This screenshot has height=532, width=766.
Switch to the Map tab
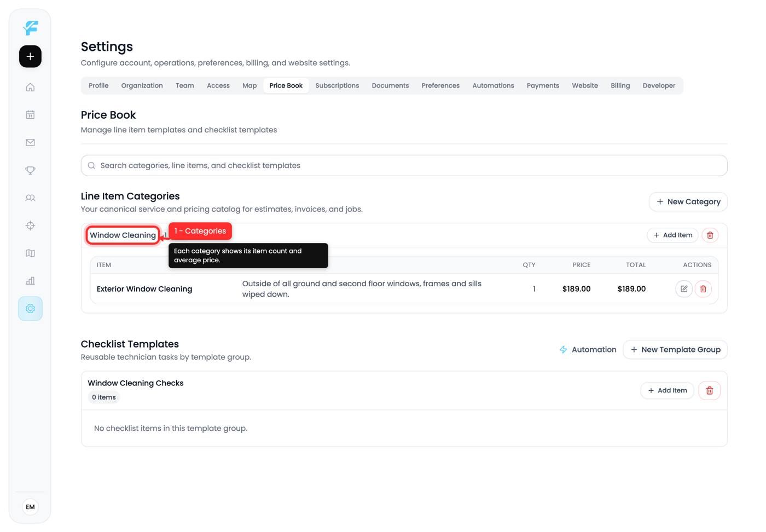pos(249,85)
